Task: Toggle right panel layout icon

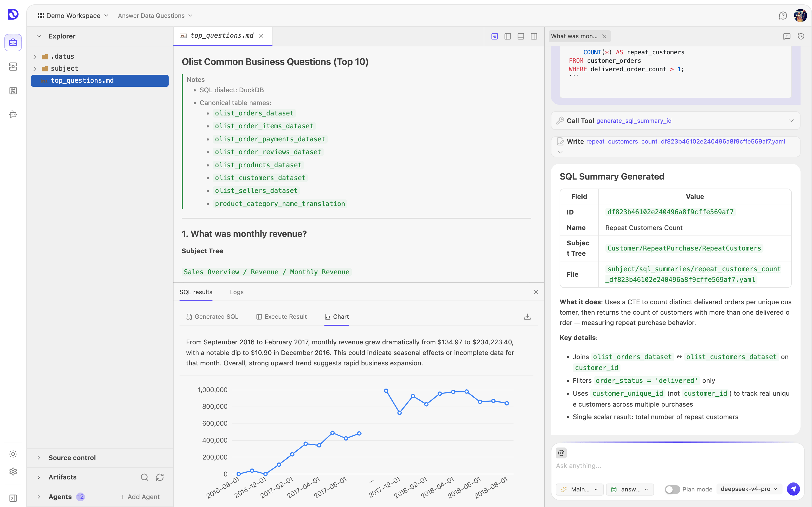Action: [x=534, y=36]
